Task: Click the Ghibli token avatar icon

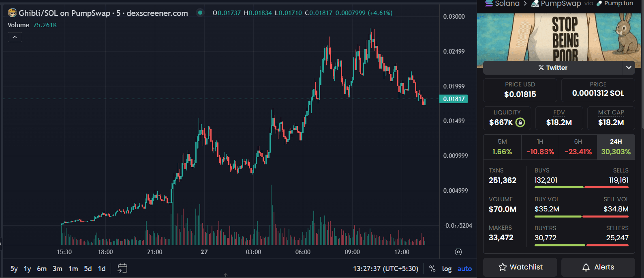Action: 12,13
